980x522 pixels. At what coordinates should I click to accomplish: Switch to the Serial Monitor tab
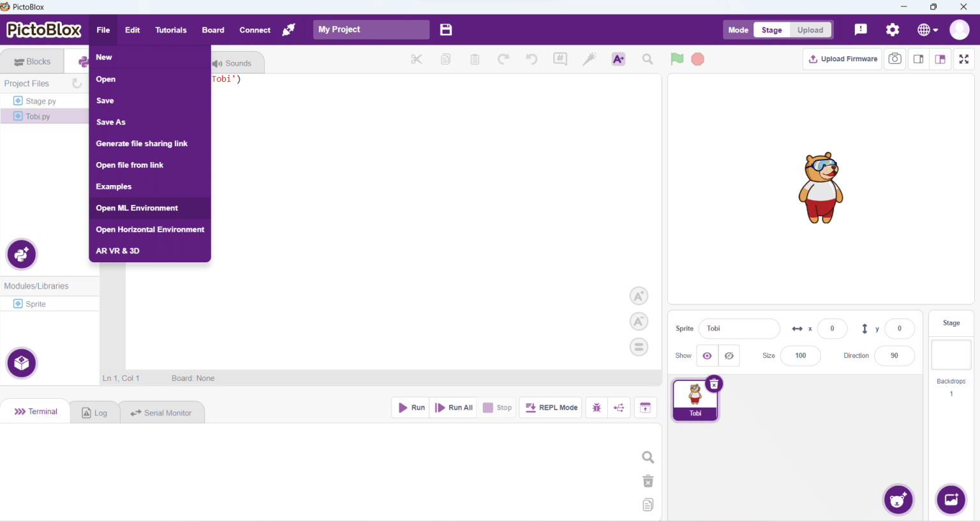point(161,413)
